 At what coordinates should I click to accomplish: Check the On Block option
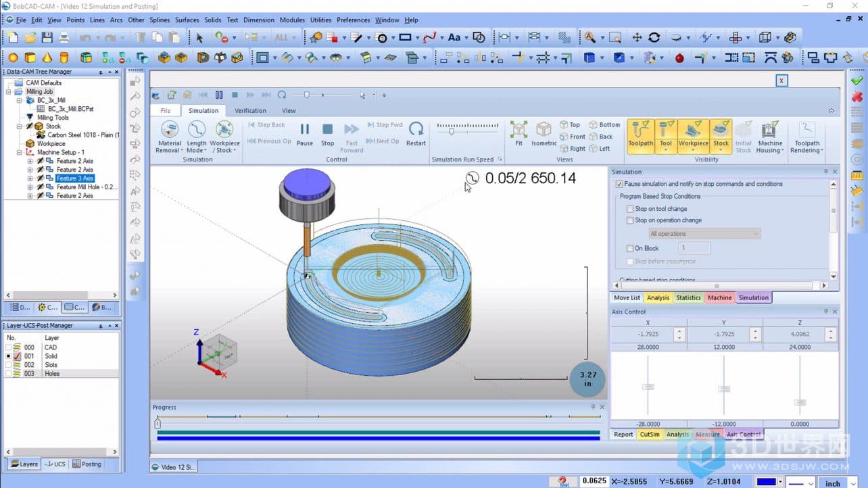tap(630, 248)
